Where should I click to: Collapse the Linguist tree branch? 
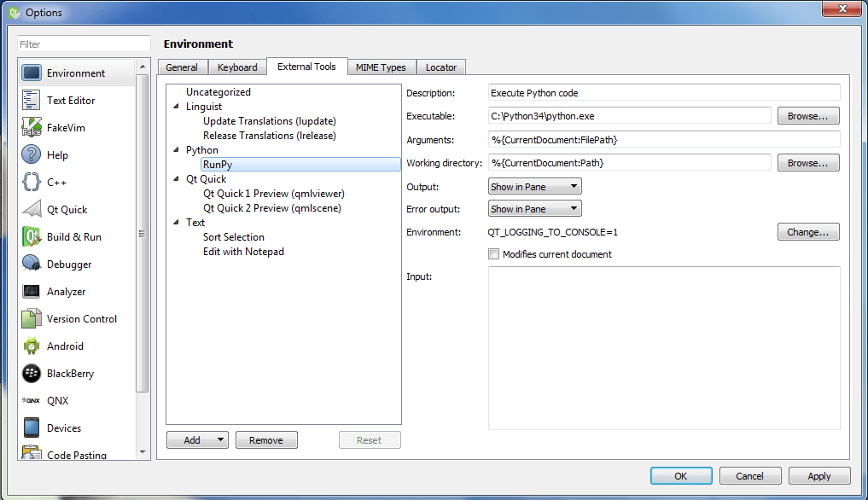(176, 106)
